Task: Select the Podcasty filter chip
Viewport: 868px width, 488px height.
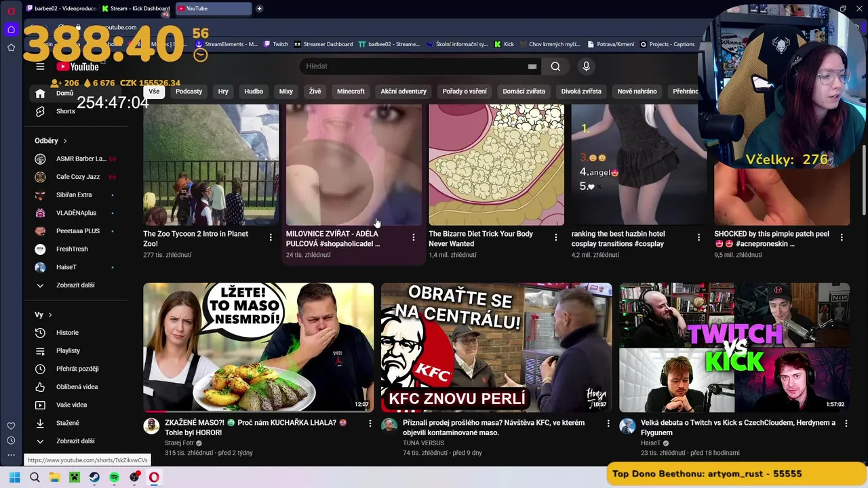Action: tap(189, 91)
